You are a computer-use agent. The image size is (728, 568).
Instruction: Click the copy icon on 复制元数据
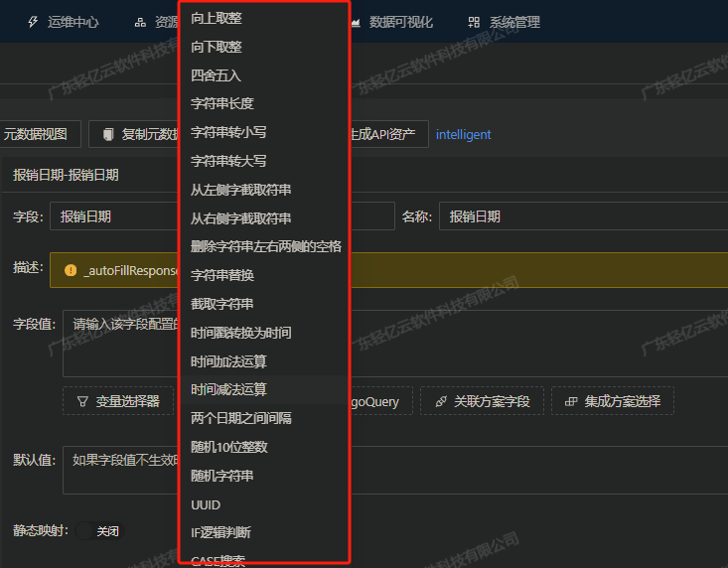tap(108, 134)
